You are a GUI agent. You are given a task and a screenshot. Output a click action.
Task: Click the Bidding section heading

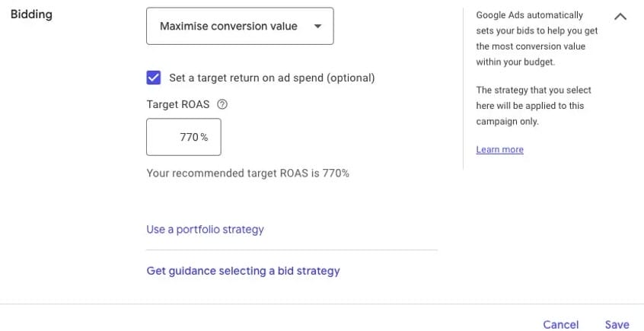coord(31,14)
